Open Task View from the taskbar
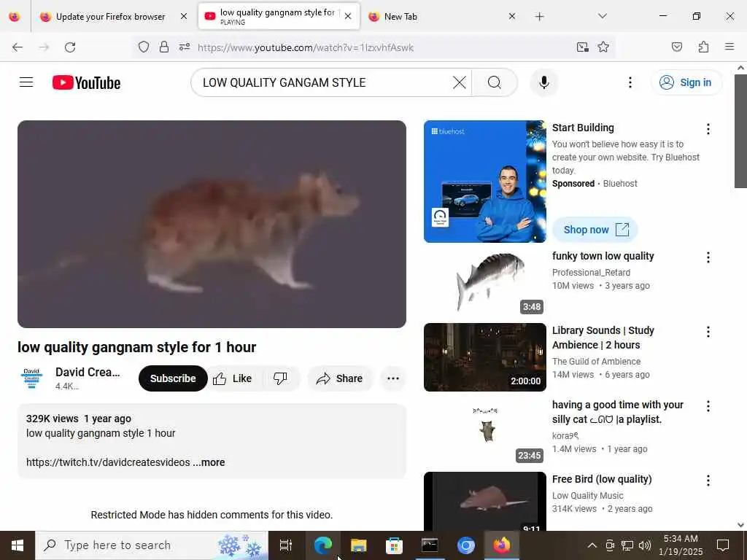The width and height of the screenshot is (747, 560). click(286, 545)
